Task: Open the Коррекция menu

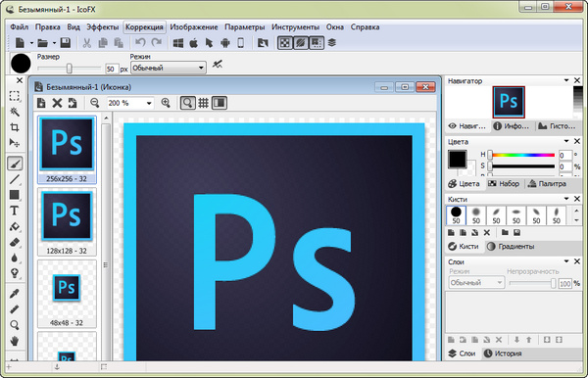Action: (144, 27)
